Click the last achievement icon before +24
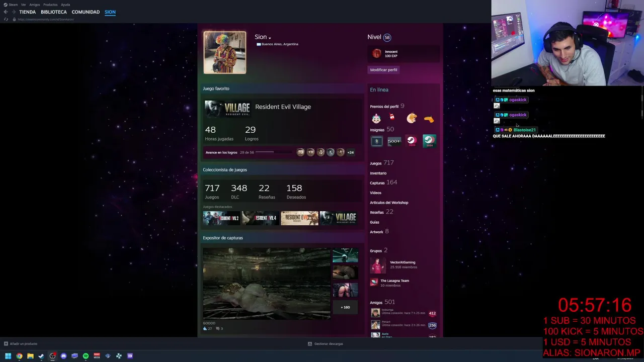Viewport: 644px width, 362px height. (341, 152)
